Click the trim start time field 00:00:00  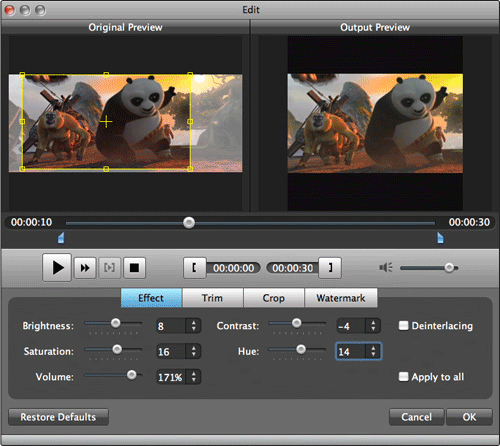[x=233, y=268]
